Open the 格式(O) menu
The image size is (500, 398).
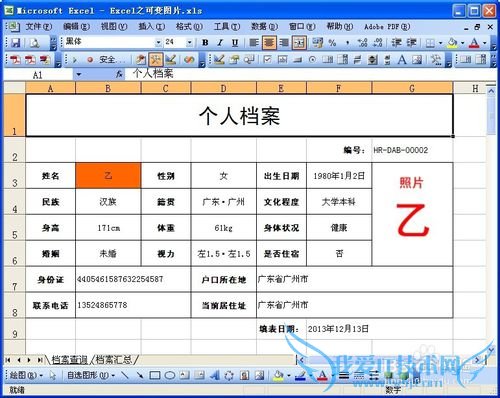(x=189, y=26)
